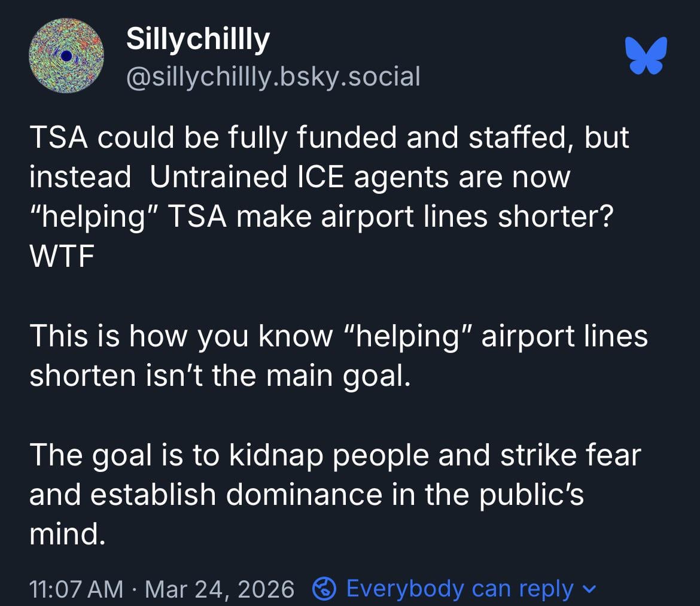Click the globe icon beside reply settings

point(324,589)
